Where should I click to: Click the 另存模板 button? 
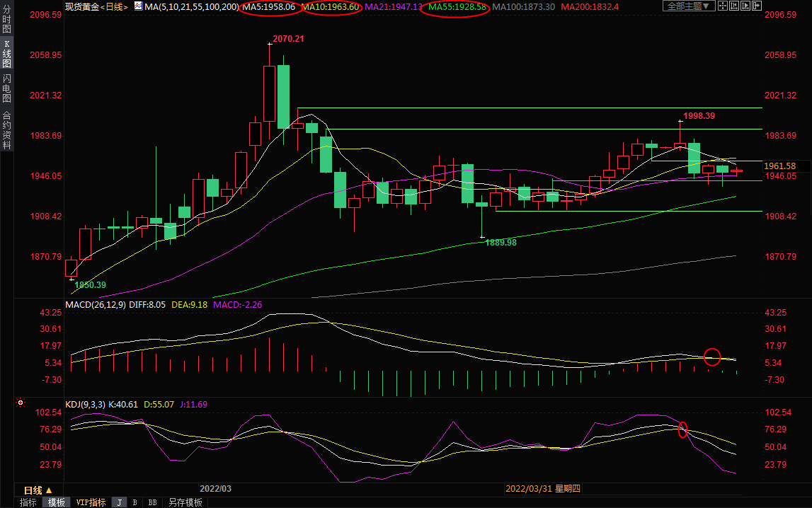tap(185, 502)
